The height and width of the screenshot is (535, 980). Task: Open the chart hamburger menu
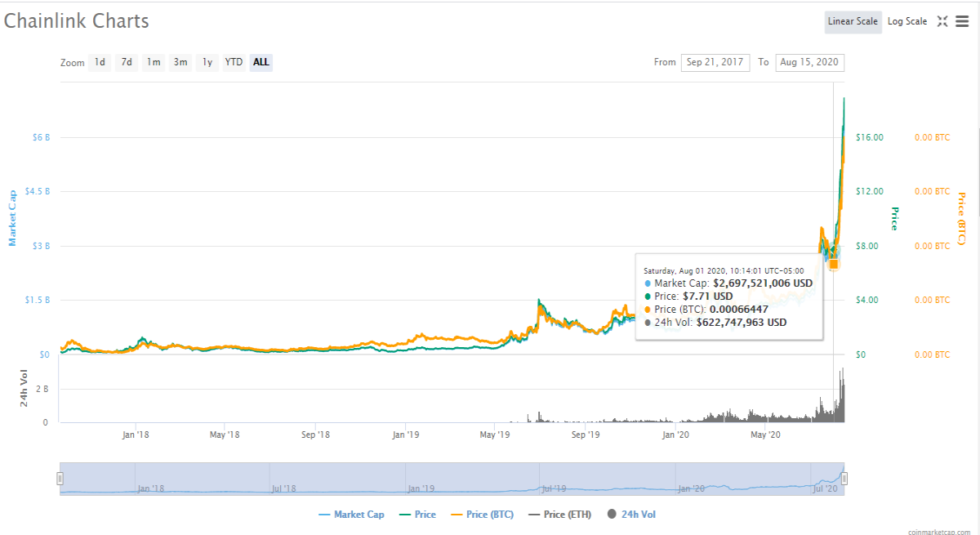(962, 21)
